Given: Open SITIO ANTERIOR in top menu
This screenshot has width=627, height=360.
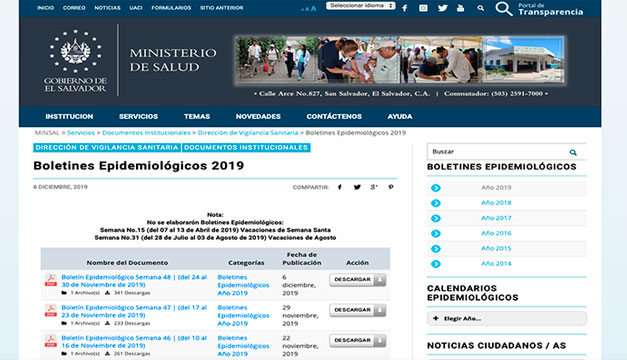Looking at the screenshot, I should coord(222,8).
